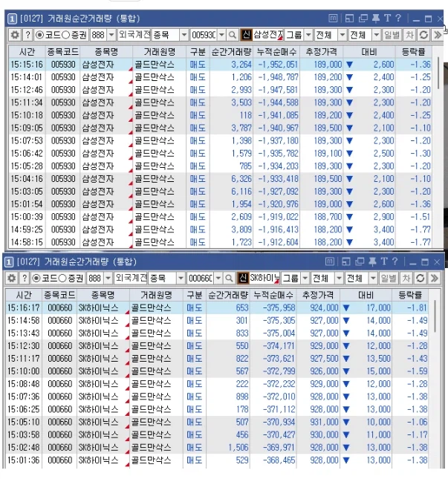Click the 신 badge beside 삼성전자 name

coord(246,35)
